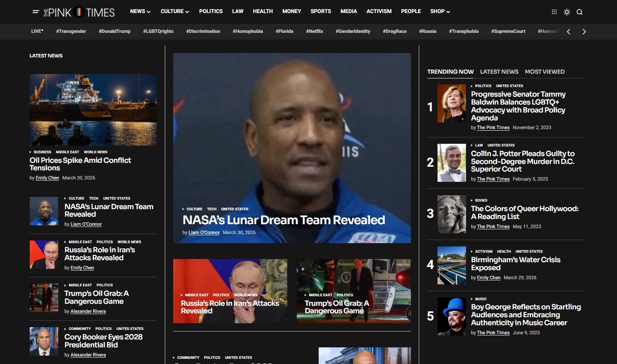Open the search magnifier icon
This screenshot has height=364, width=617.
tap(579, 12)
